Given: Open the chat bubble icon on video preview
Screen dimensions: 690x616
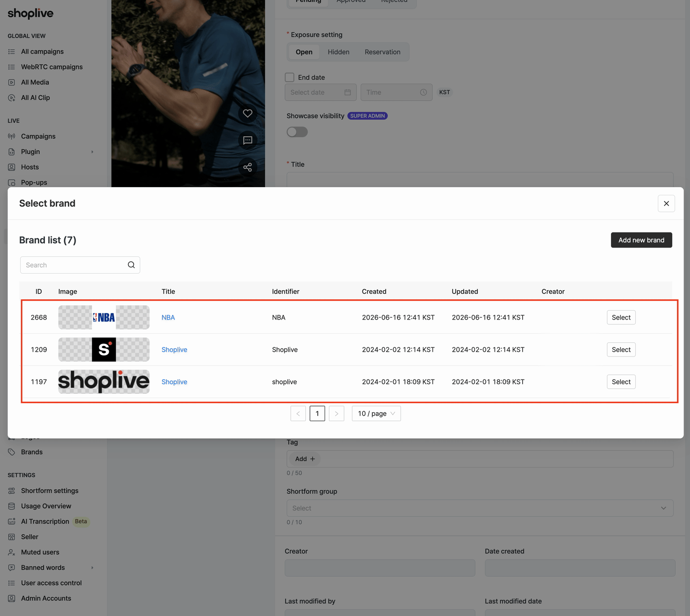Looking at the screenshot, I should click(x=248, y=140).
